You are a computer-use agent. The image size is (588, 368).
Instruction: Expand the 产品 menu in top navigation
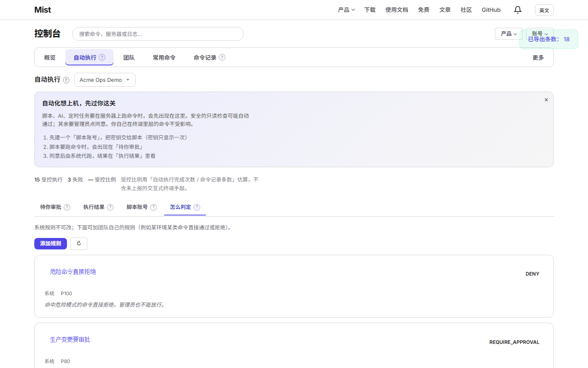(x=346, y=10)
